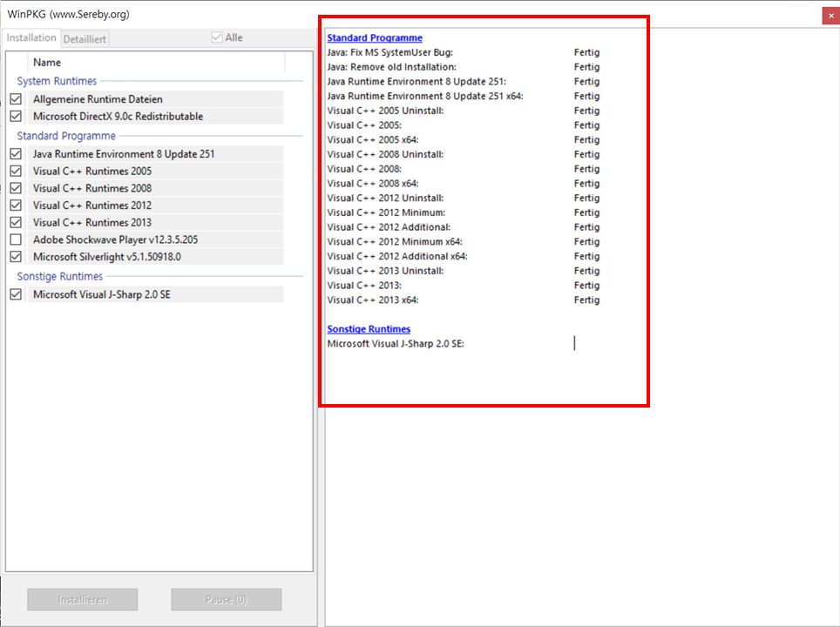
Task: Select Microsoft DirectX 9.0c Redistributable row text
Action: pyautogui.click(x=118, y=116)
